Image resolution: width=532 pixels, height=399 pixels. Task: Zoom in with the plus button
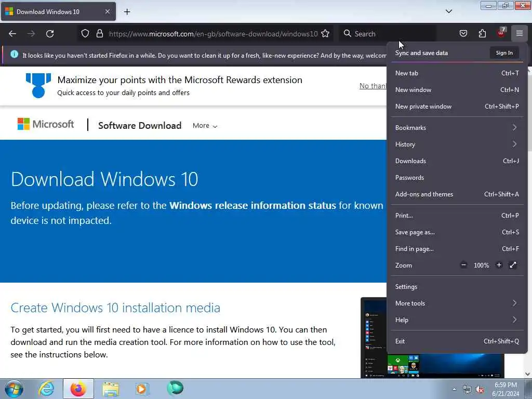499,265
